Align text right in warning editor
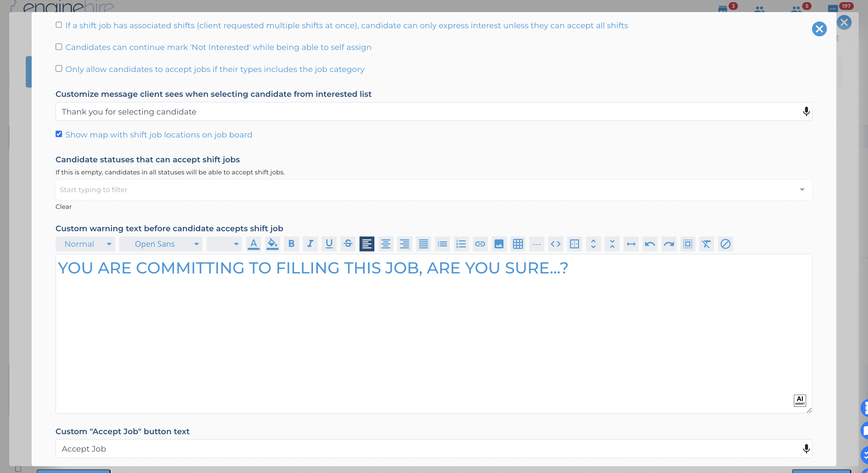The height and width of the screenshot is (473, 868). tap(404, 244)
